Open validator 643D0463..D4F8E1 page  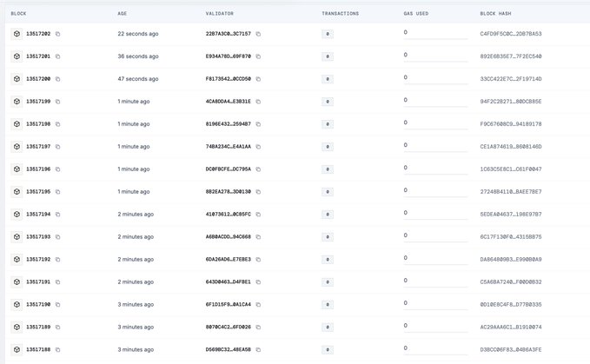[228, 282]
